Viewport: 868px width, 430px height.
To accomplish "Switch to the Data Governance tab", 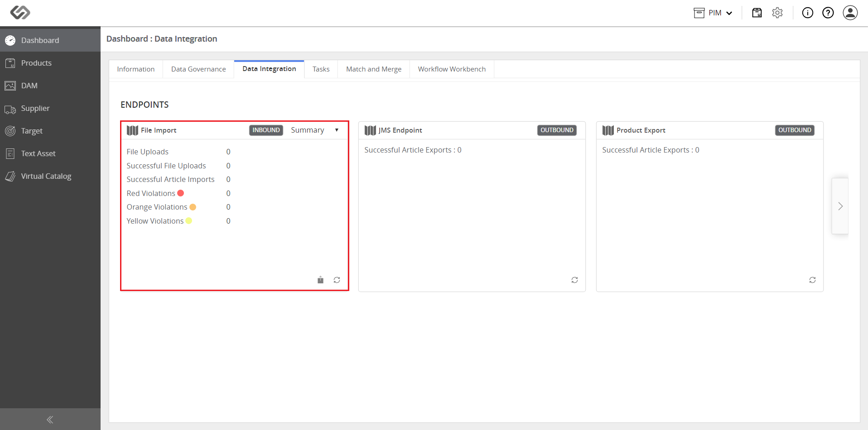I will pyautogui.click(x=198, y=69).
